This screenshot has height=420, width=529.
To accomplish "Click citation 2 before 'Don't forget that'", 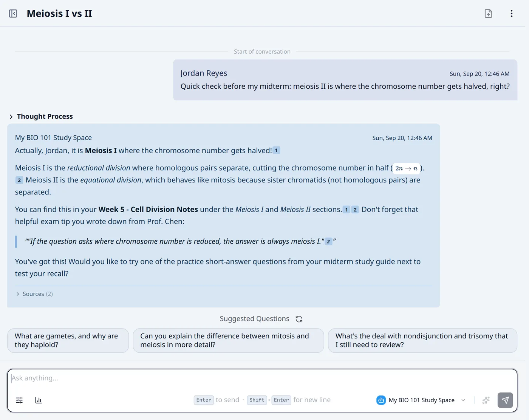I will (355, 210).
